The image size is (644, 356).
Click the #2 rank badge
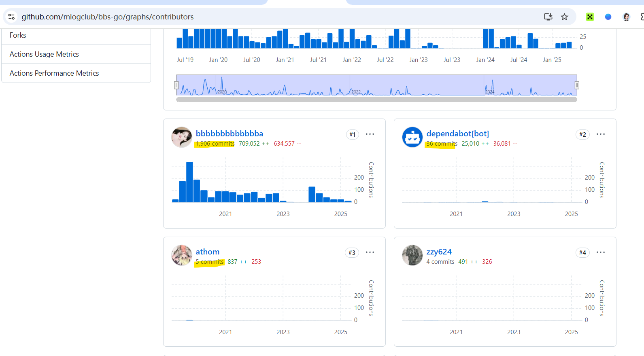582,134
